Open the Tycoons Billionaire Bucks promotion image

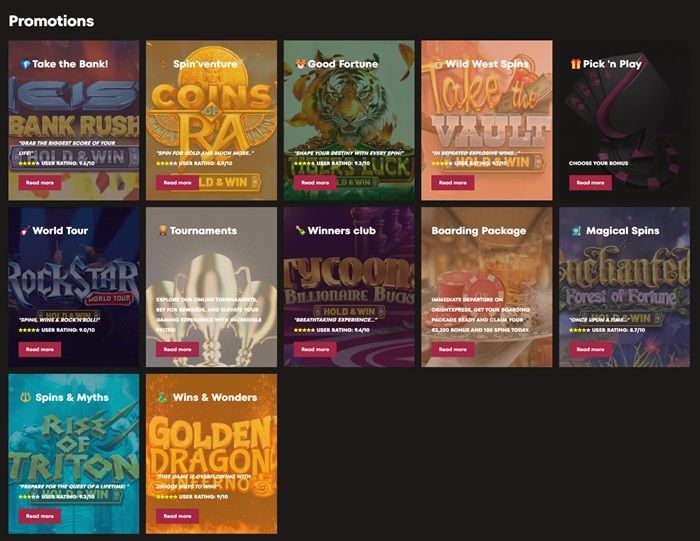[x=349, y=287]
